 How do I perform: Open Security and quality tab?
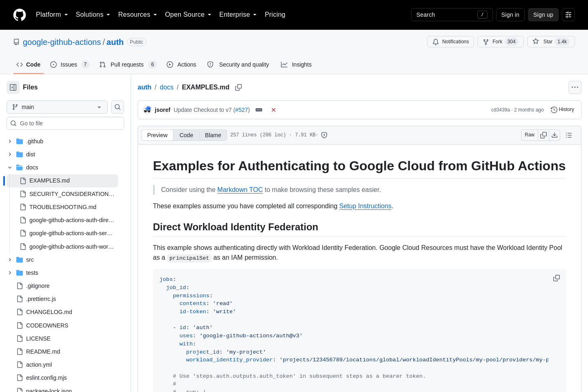click(x=238, y=65)
